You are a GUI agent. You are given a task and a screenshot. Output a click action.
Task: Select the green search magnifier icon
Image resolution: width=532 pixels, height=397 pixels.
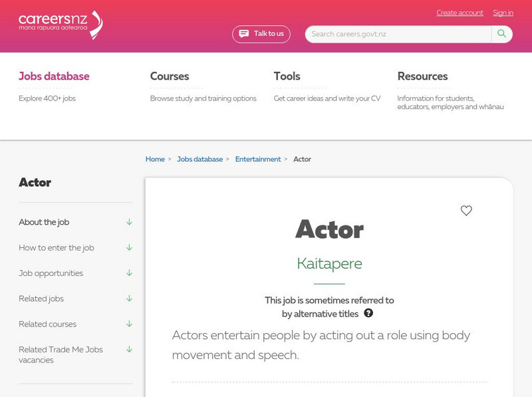[501, 33]
